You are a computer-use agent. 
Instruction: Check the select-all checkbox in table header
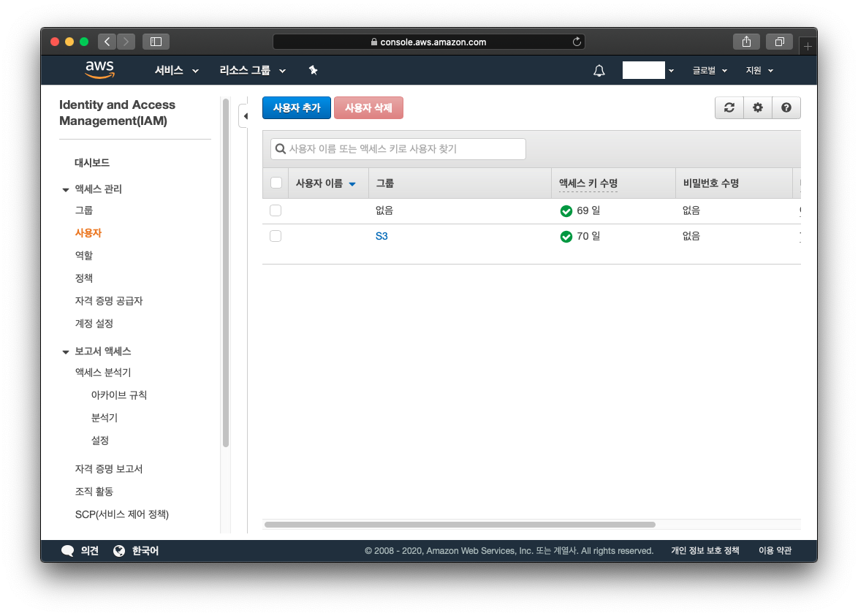click(276, 182)
